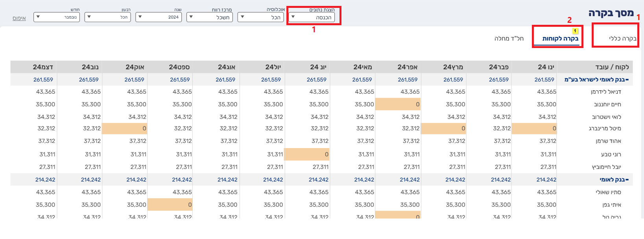Viewport: 644px width, 239px height.
Task: Click the דצמ24 column header
Action: [x=43, y=67]
